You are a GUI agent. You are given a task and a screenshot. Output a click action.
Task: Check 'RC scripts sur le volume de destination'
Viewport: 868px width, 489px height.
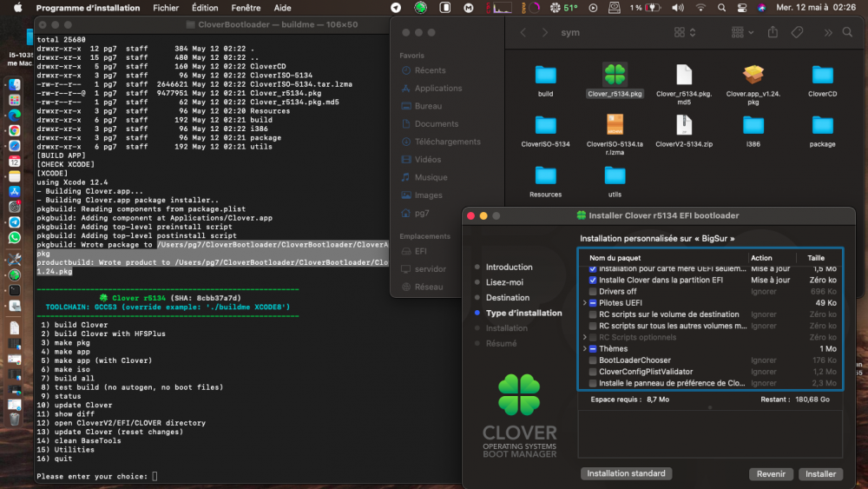[592, 314]
